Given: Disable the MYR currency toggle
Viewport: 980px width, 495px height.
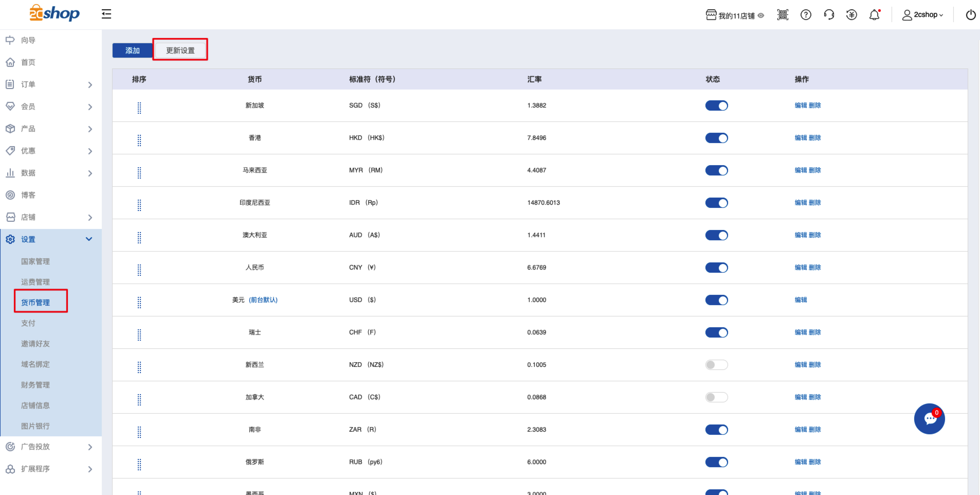Looking at the screenshot, I should [716, 170].
